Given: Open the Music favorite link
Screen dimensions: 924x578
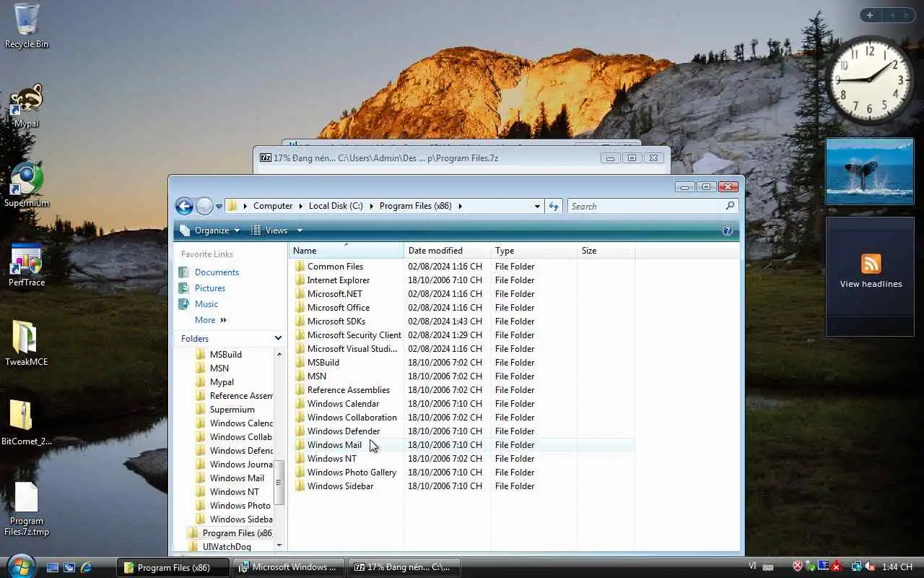Looking at the screenshot, I should [x=206, y=304].
